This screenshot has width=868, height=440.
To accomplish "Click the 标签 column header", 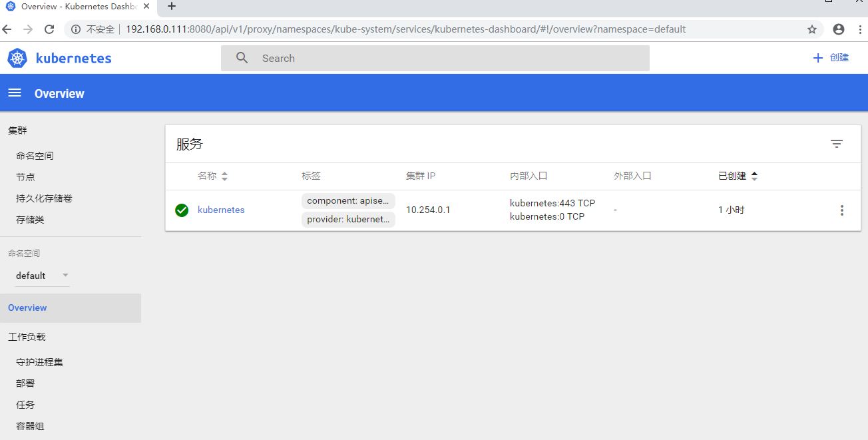I will [311, 176].
